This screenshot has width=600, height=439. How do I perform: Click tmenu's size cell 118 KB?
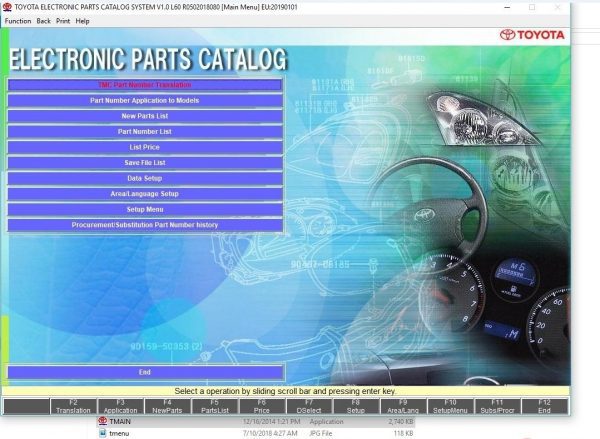403,433
